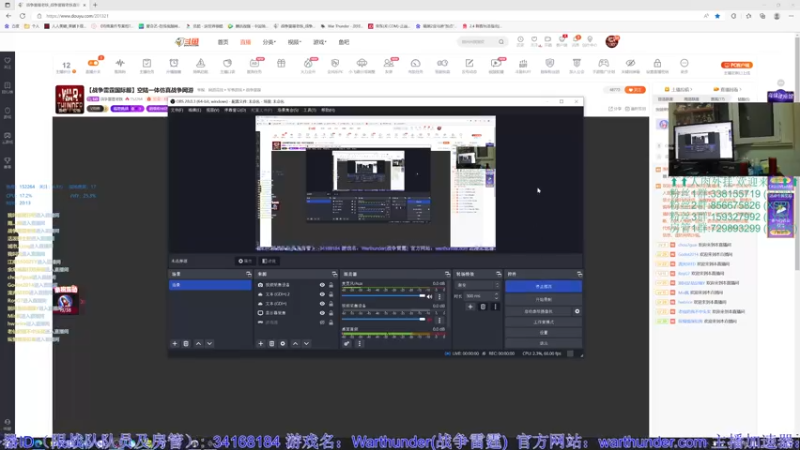
Task: Open OBS 工具 (Tools) menu
Action: [309, 110]
